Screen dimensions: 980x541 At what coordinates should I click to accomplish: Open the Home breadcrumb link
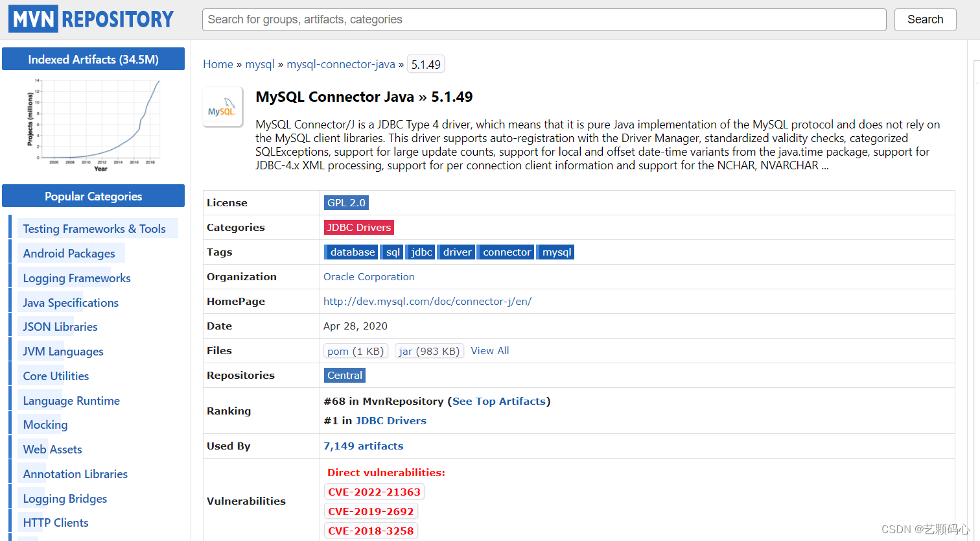click(218, 64)
